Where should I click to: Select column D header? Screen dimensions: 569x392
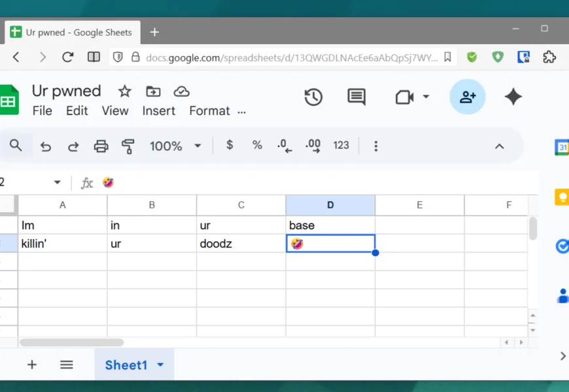click(330, 205)
